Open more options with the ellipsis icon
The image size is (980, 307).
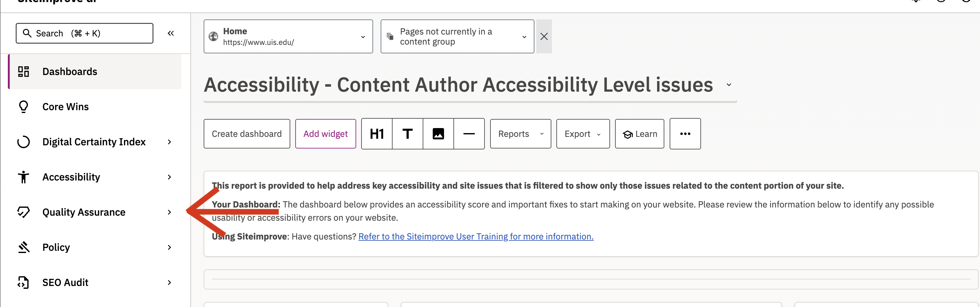click(x=685, y=133)
